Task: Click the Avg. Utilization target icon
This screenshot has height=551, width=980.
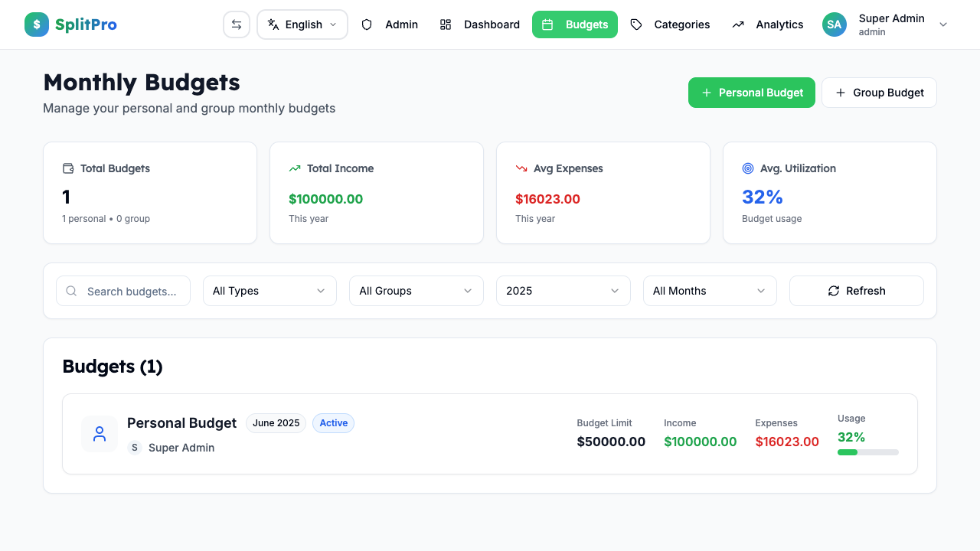Action: tap(750, 168)
